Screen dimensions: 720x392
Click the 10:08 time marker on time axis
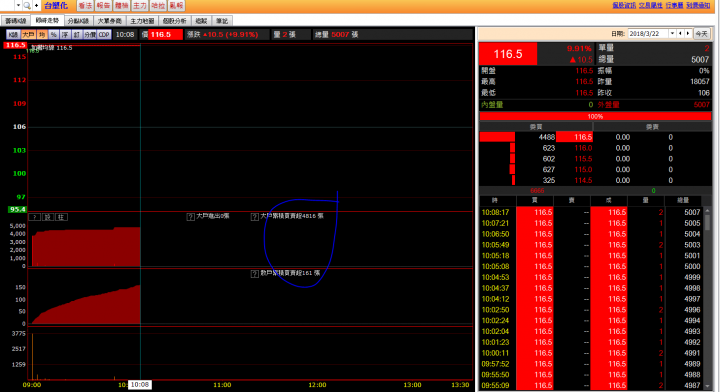pyautogui.click(x=140, y=385)
